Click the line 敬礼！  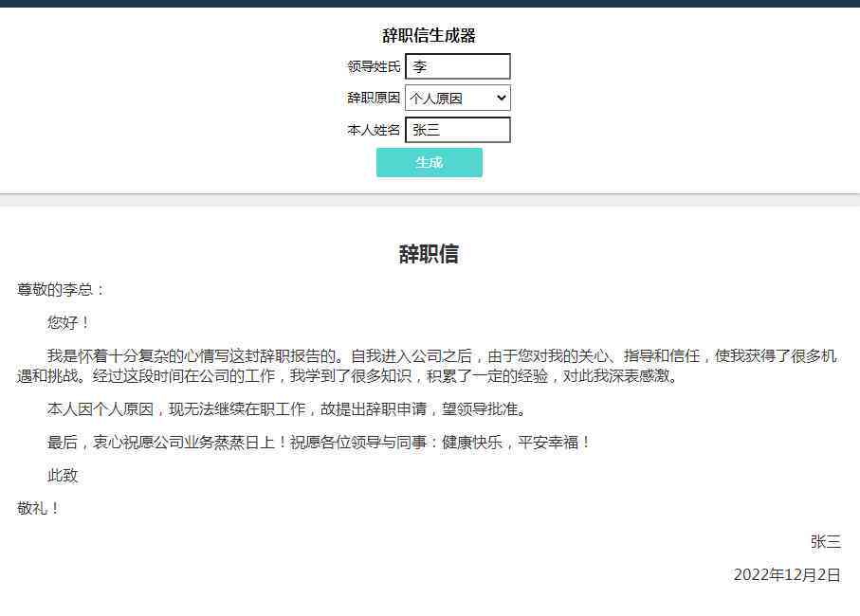tap(38, 509)
